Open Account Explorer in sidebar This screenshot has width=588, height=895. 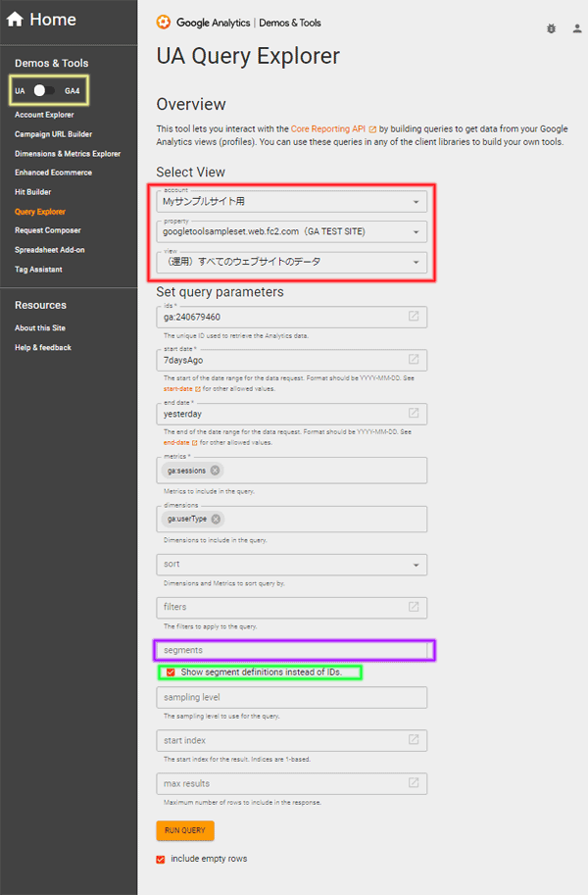[44, 115]
